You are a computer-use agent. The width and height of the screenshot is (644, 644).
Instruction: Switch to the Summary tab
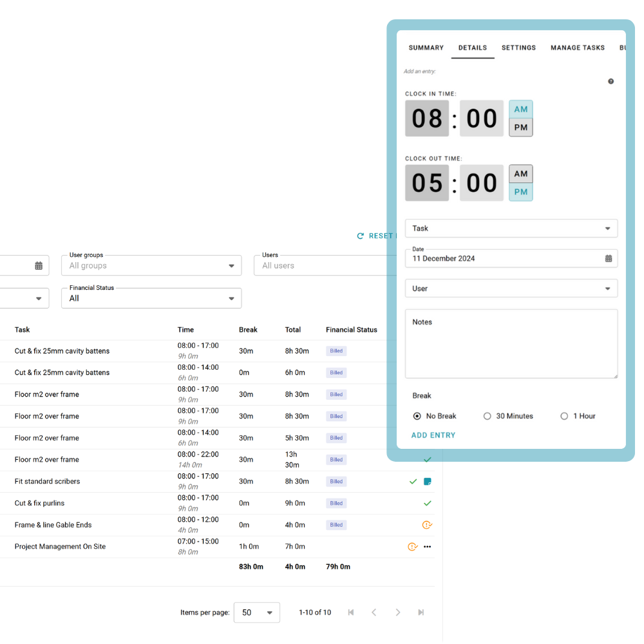[x=426, y=48]
